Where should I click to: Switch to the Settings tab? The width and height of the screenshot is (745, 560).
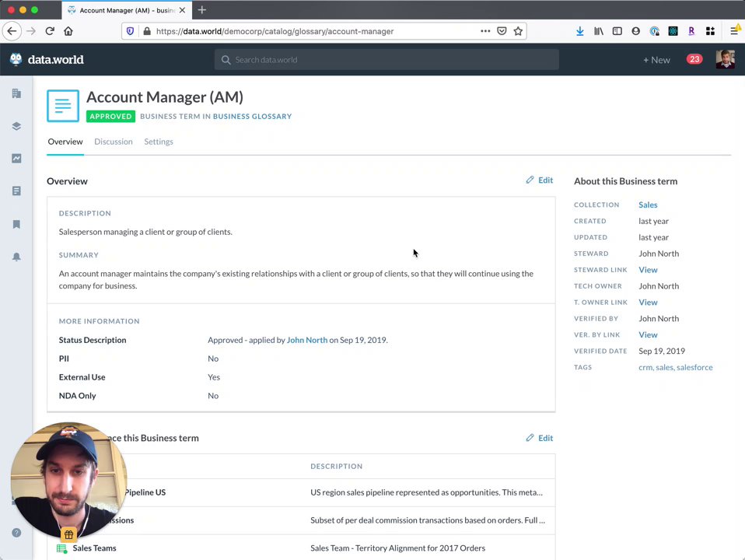[x=159, y=142]
